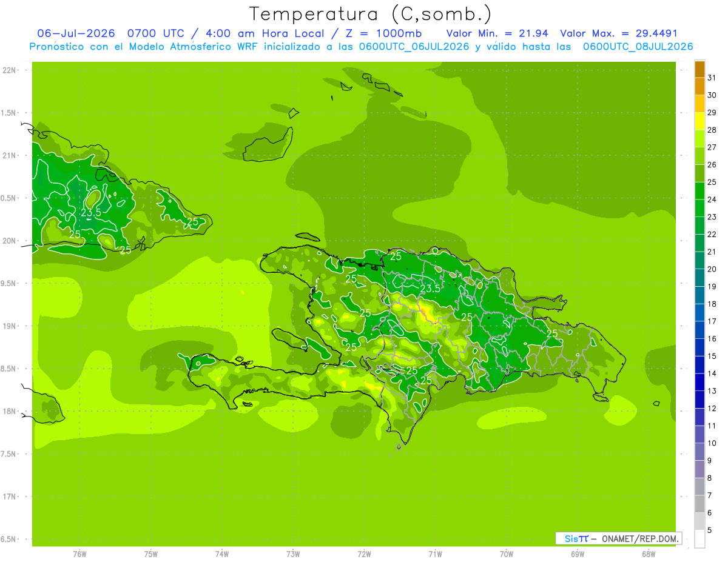Click the green colorbar swatch between 23 and 24

pos(699,208)
